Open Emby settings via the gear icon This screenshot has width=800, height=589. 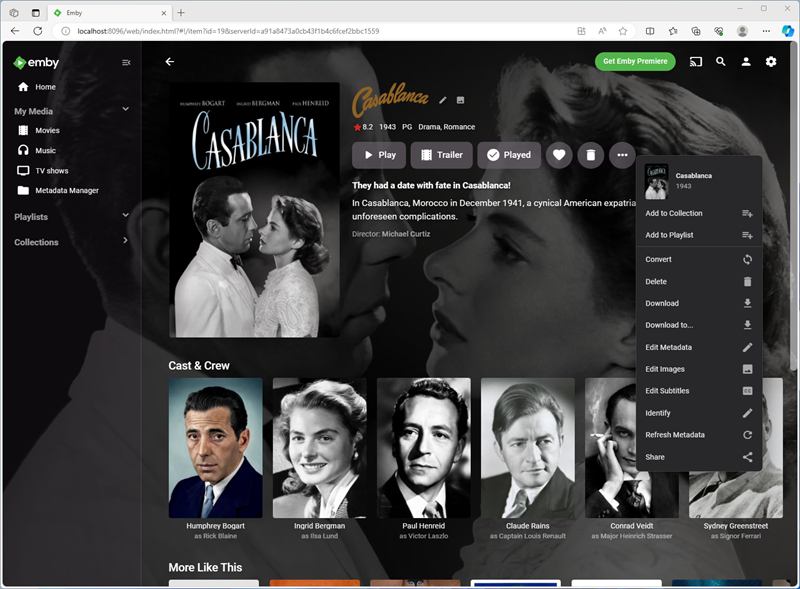click(770, 61)
